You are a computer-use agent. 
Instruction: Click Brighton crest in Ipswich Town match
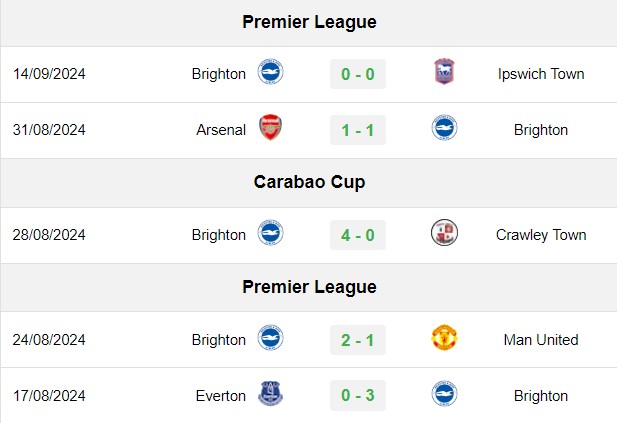pos(270,72)
